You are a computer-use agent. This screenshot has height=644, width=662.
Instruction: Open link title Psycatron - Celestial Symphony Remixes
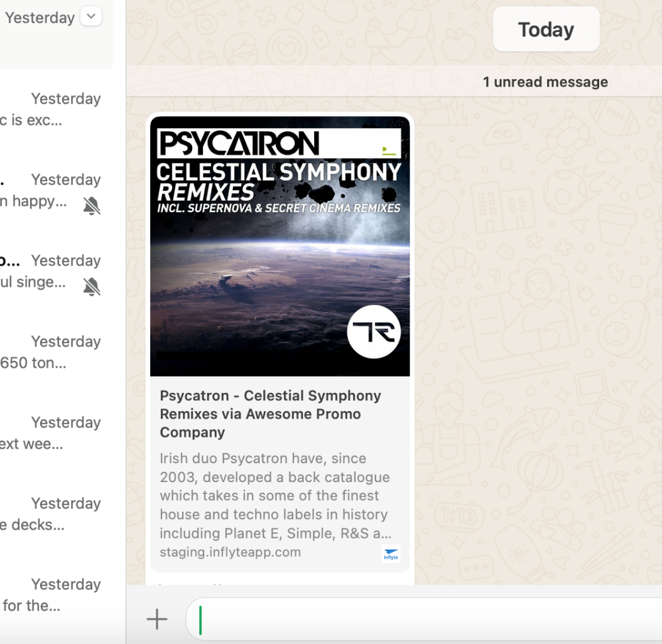pyautogui.click(x=270, y=414)
